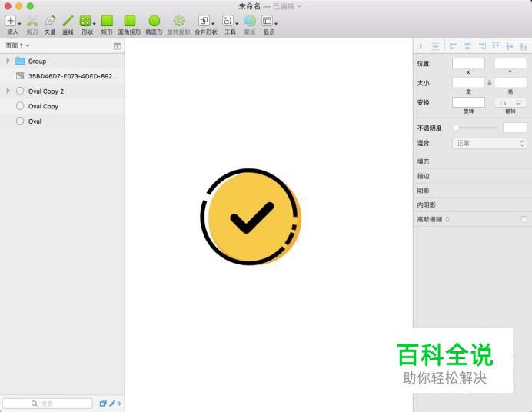Toggle the slices-only filter icon

tap(103, 404)
